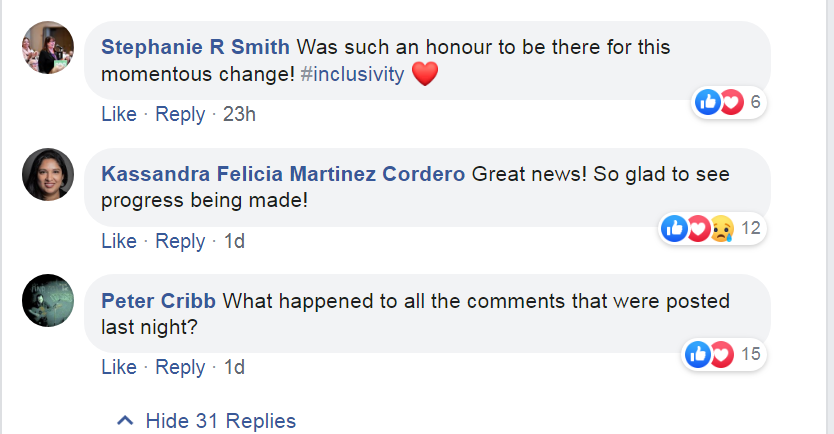834x434 pixels.
Task: Open reactions with count 6 on Stephanie's comment
Action: [x=729, y=102]
